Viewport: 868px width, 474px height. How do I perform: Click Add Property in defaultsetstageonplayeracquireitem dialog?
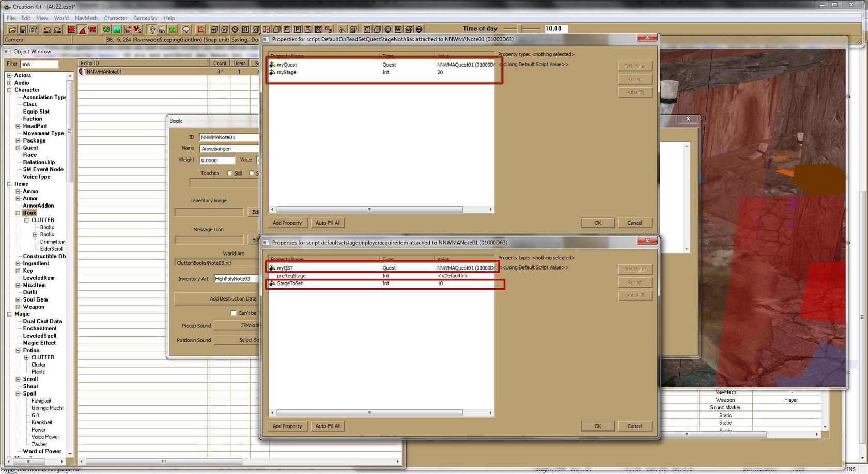point(287,426)
